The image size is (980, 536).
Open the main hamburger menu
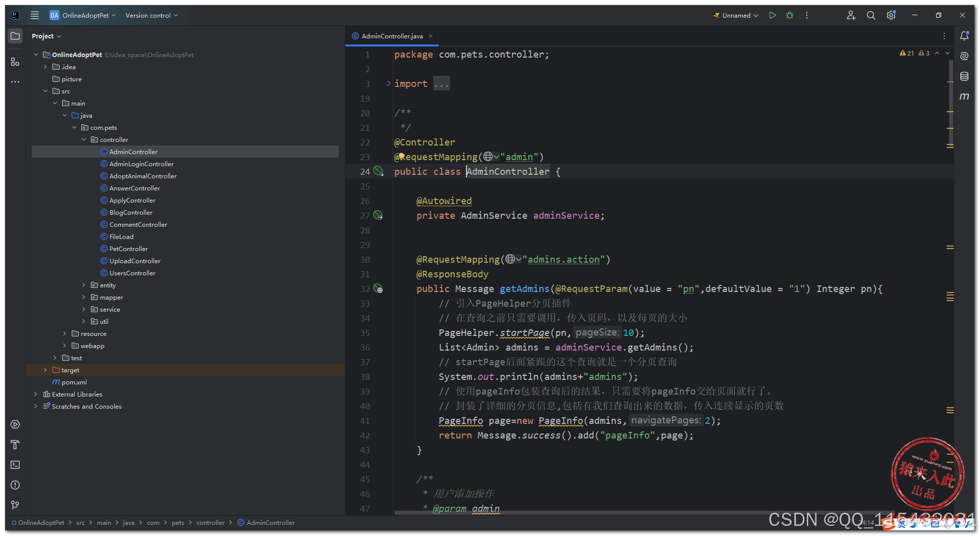[35, 15]
